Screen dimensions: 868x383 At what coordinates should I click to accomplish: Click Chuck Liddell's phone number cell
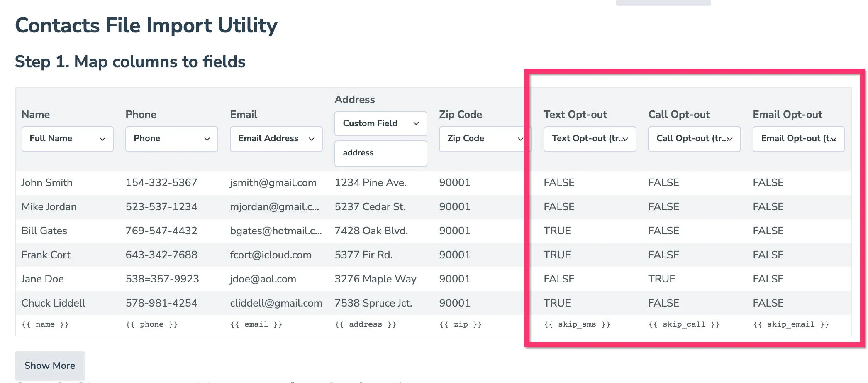coord(161,303)
